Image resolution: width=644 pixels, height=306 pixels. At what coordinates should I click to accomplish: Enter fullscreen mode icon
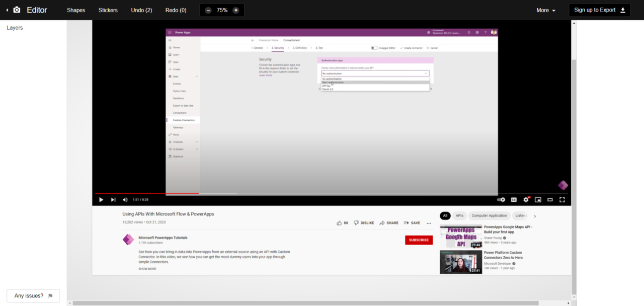(562, 200)
